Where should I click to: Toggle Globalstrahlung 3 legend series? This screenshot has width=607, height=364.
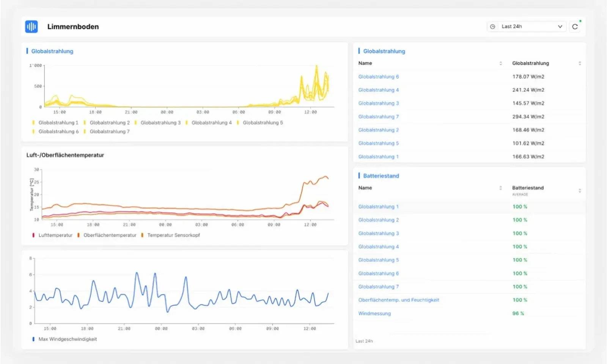click(157, 123)
